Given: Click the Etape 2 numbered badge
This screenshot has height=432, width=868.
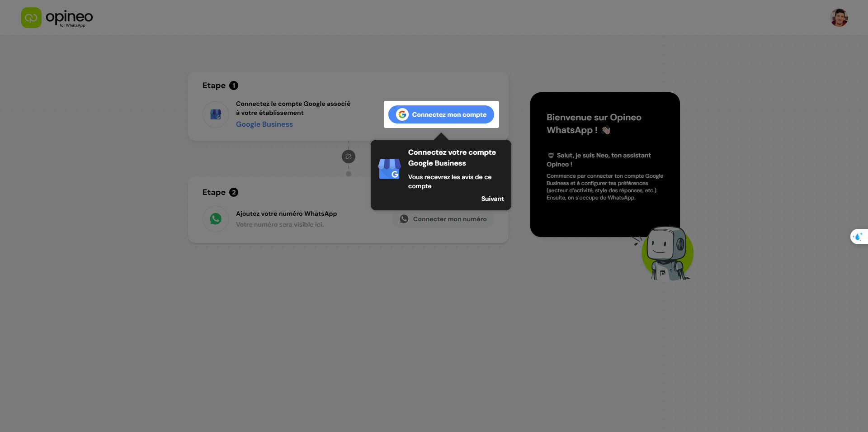Looking at the screenshot, I should point(234,192).
